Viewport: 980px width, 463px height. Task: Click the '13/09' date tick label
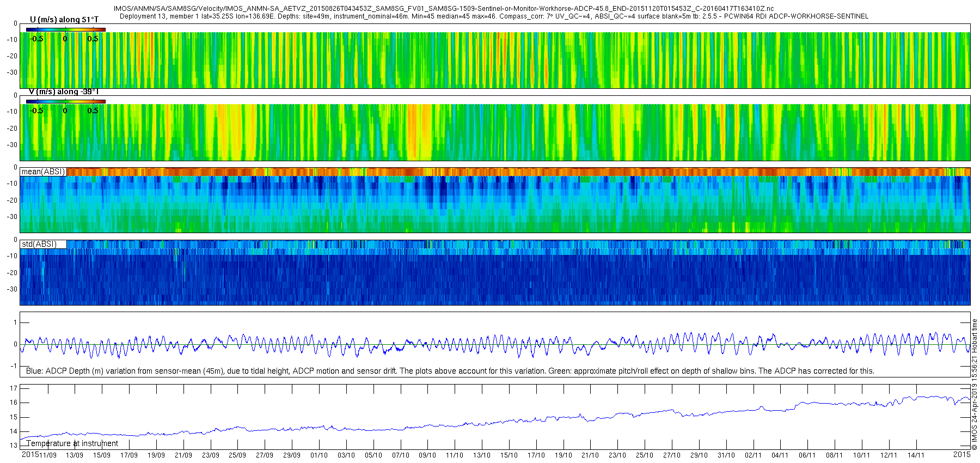pyautogui.click(x=75, y=455)
